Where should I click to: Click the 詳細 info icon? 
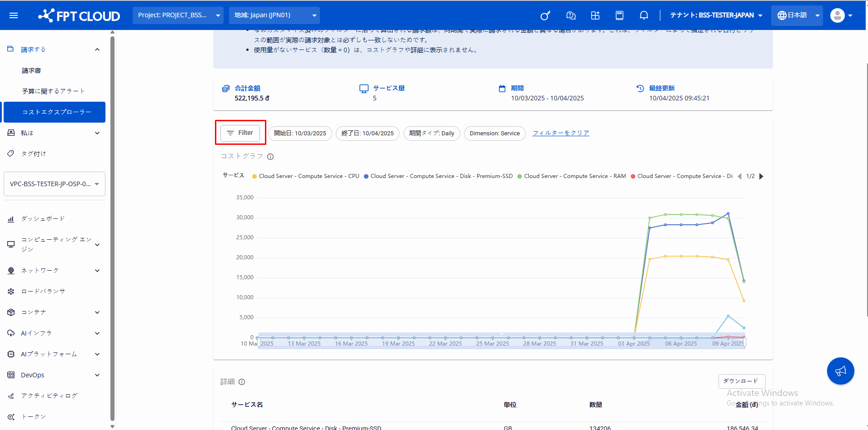click(x=242, y=382)
